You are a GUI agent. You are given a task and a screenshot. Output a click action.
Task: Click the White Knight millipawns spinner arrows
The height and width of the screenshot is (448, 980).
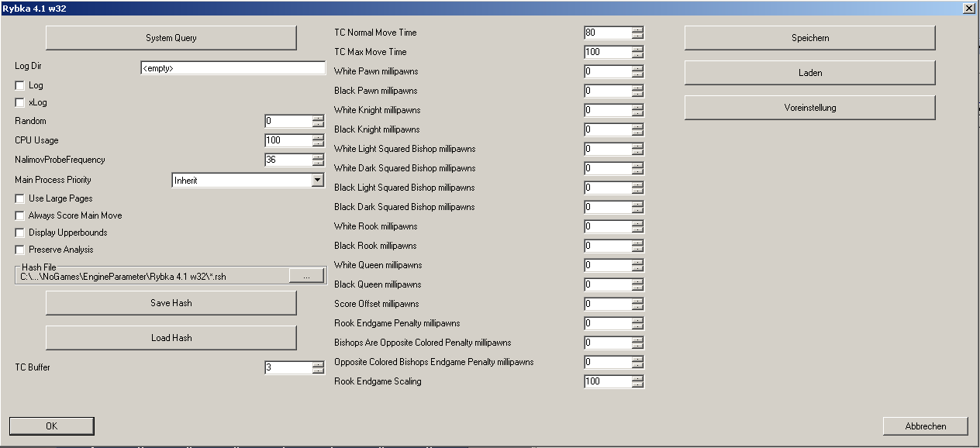coord(638,110)
